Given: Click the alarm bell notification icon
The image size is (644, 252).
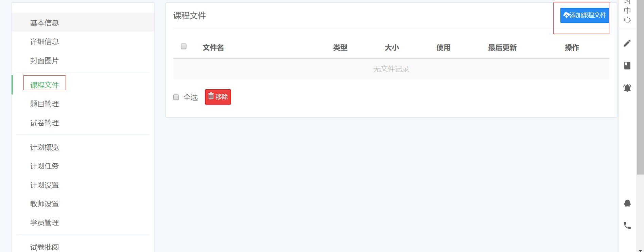Looking at the screenshot, I should (627, 88).
